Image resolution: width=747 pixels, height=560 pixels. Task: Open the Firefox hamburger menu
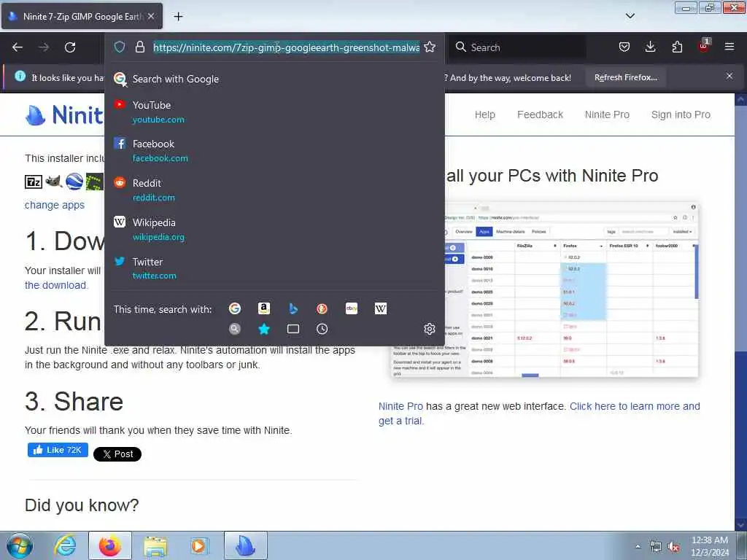[x=729, y=47]
